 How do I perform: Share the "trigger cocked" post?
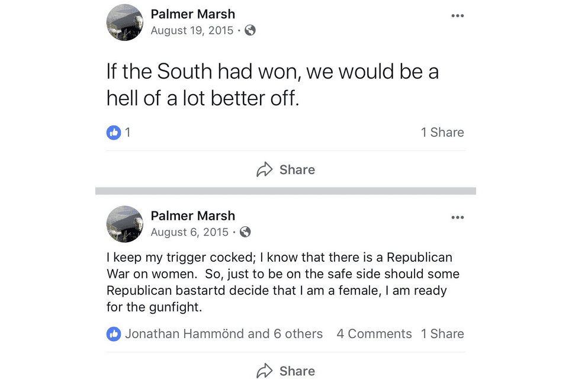(x=285, y=371)
